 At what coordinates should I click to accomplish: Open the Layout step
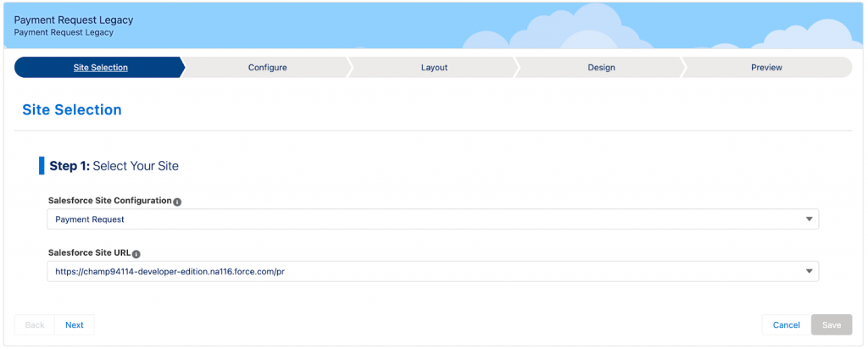tap(434, 68)
